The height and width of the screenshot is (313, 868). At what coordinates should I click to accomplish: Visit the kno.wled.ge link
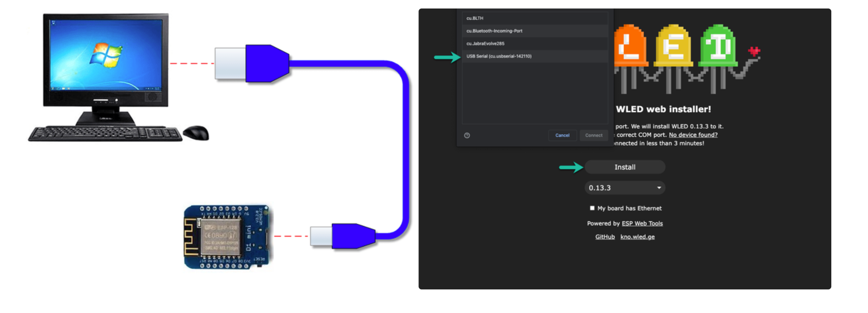637,237
